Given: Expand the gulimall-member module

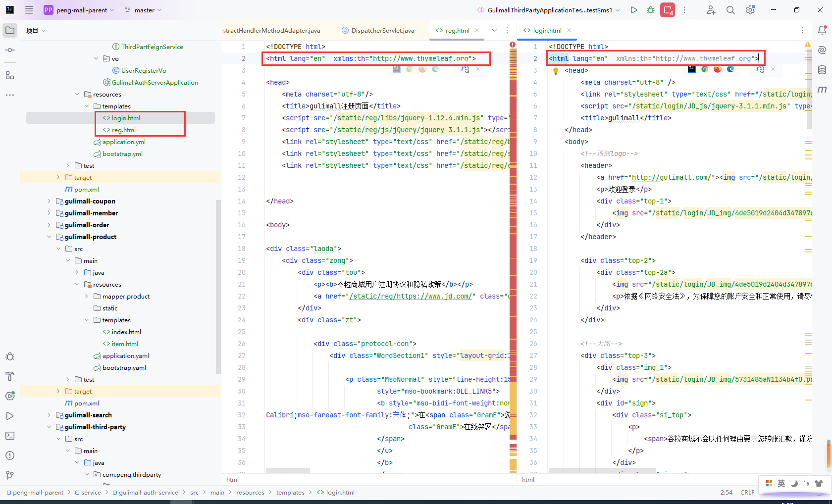Looking at the screenshot, I should (x=49, y=213).
